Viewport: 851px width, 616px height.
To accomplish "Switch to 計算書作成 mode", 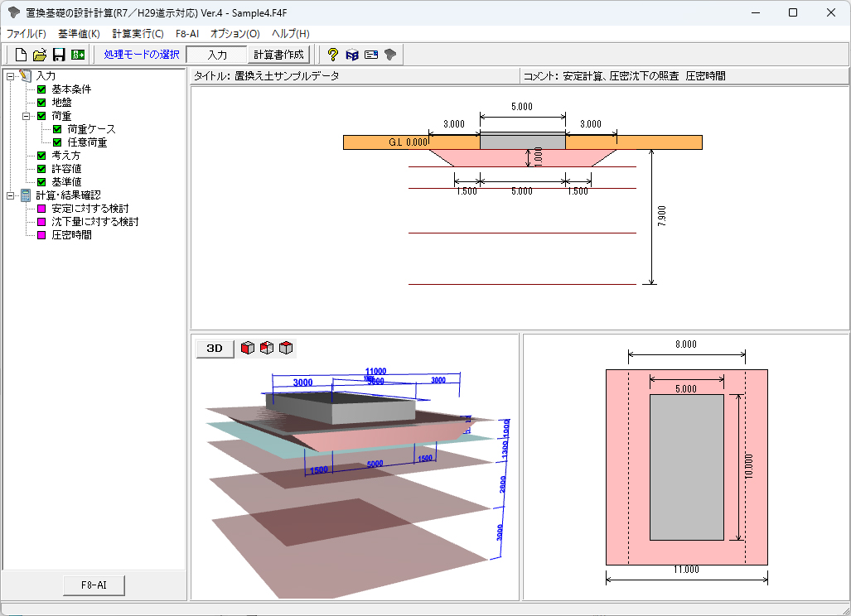I will [279, 55].
